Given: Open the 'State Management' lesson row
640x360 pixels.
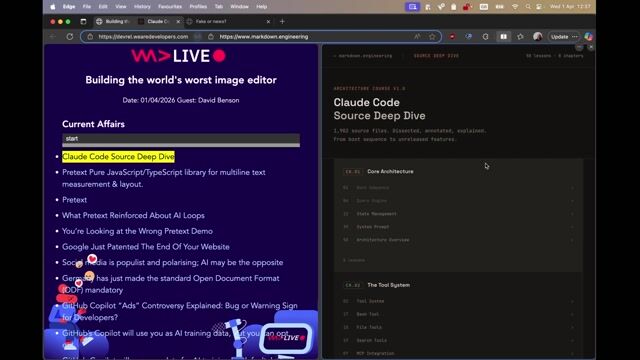Looking at the screenshot, I should [458, 214].
